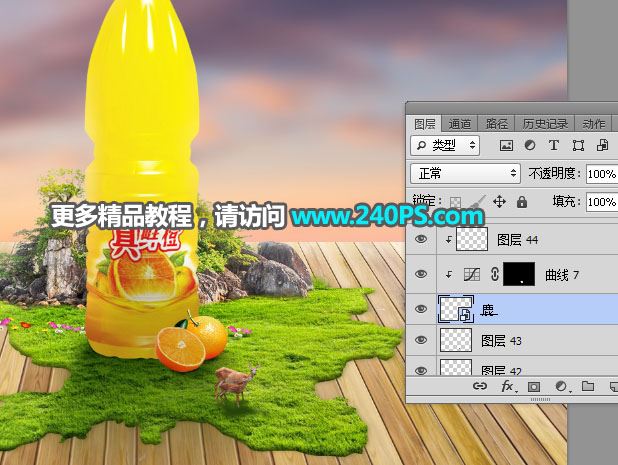Hide the 曲线 7 adjustment layer
Image resolution: width=618 pixels, height=465 pixels.
421,274
